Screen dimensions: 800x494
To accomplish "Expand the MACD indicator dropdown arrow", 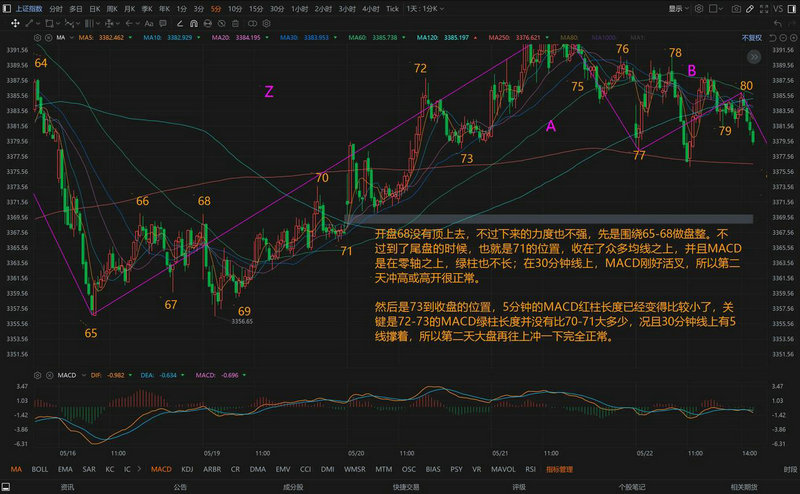I will 84,375.
